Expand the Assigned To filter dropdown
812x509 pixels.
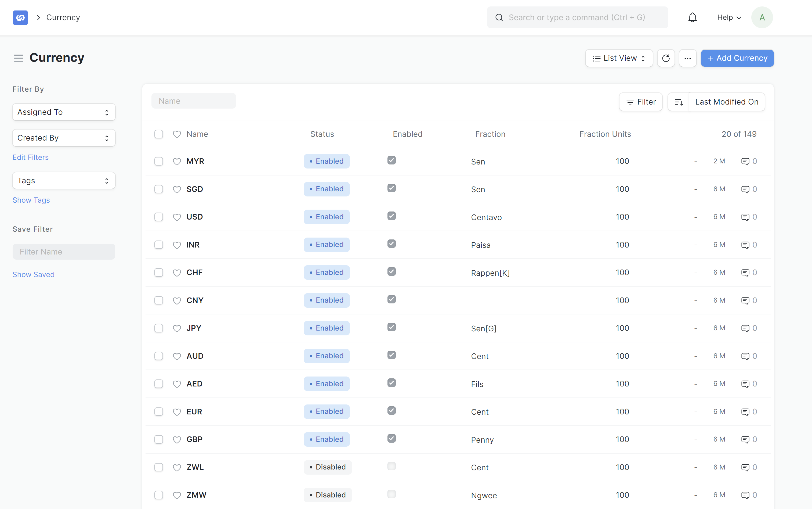pyautogui.click(x=64, y=112)
